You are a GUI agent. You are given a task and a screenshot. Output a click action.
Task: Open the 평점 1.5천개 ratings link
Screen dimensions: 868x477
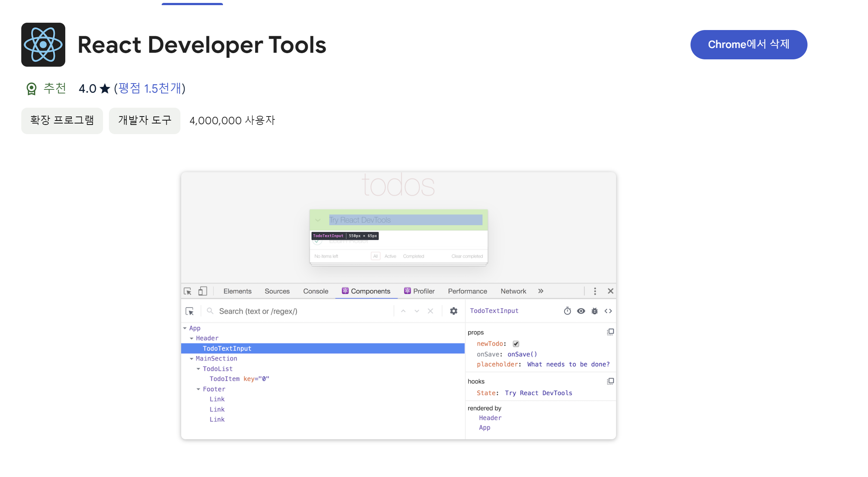click(150, 88)
